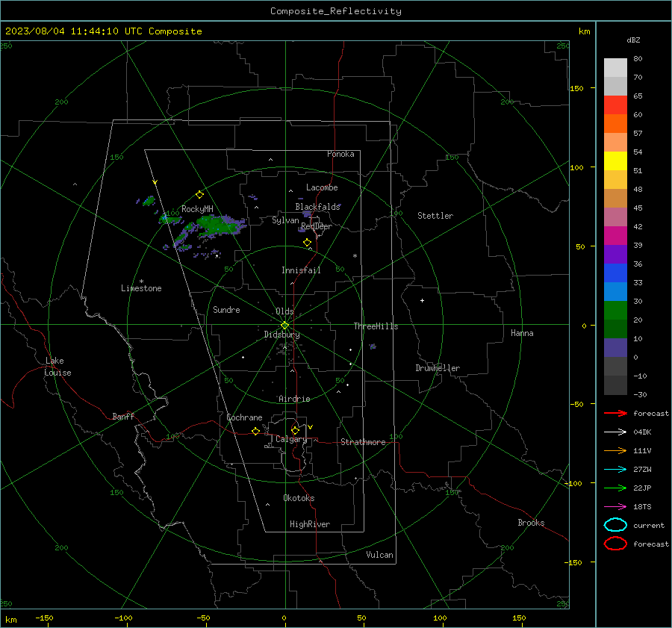Click the dBZ legend heading
672x628 pixels.
tap(633, 40)
